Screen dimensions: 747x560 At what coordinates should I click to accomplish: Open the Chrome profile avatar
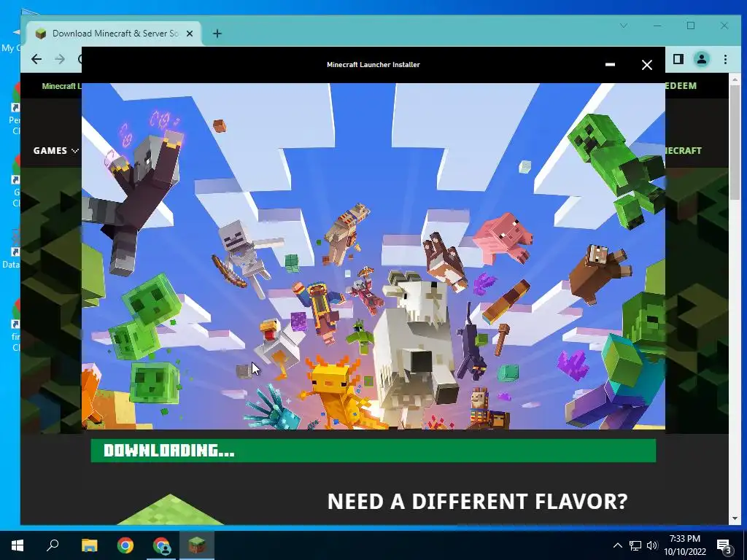tap(702, 59)
